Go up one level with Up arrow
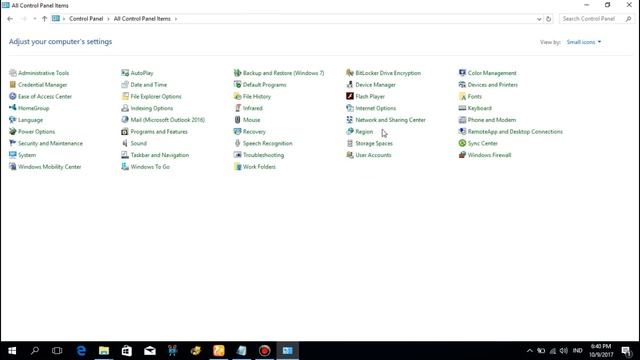Viewport: 640px width, 360px height. 44,19
